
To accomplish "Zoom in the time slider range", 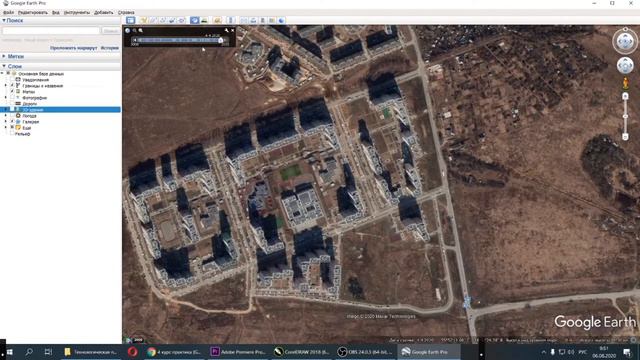I will coord(140,30).
